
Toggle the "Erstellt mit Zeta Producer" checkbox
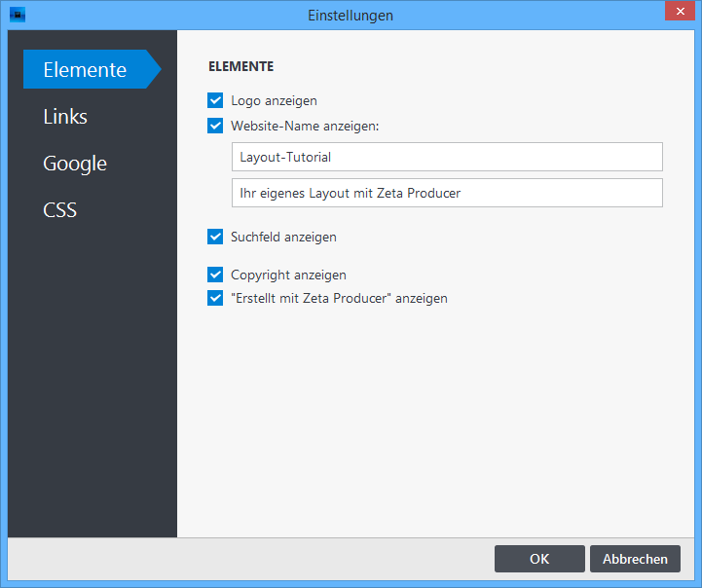[x=215, y=299]
